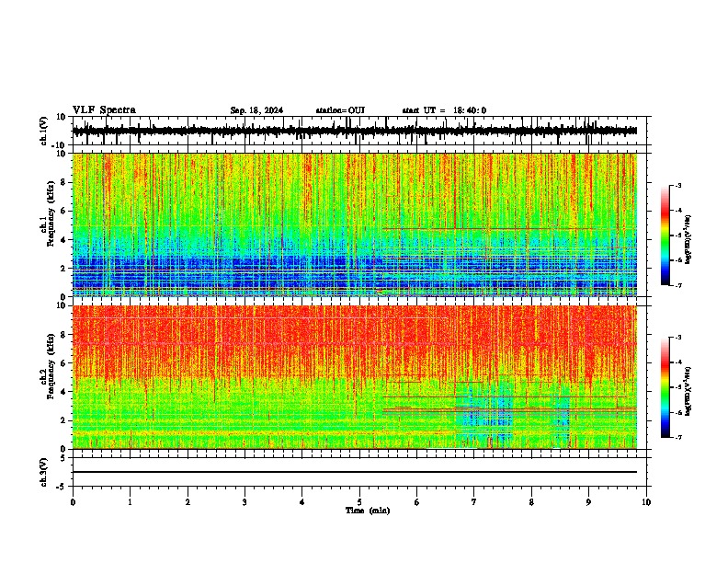Click the "station=OUI" header label
This screenshot has width=728, height=563.
pos(340,110)
